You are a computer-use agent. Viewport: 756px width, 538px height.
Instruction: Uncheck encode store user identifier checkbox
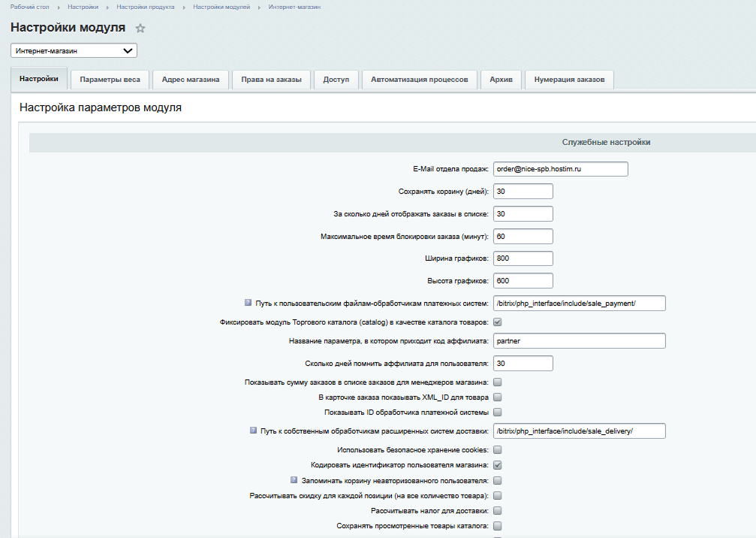click(x=497, y=465)
